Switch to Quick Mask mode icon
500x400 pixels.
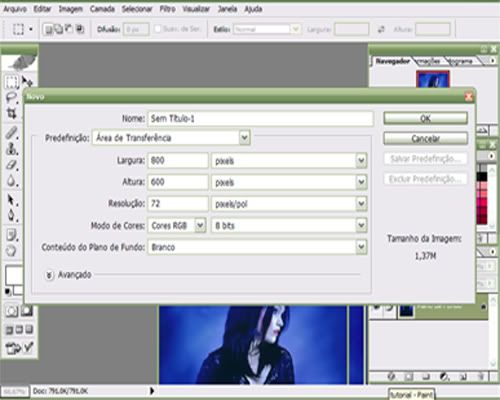pos(27,311)
